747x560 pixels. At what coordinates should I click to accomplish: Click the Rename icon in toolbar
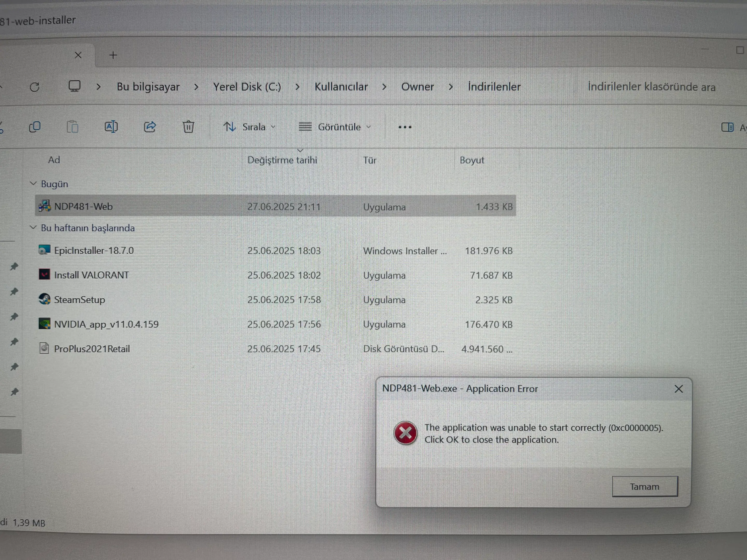click(111, 127)
